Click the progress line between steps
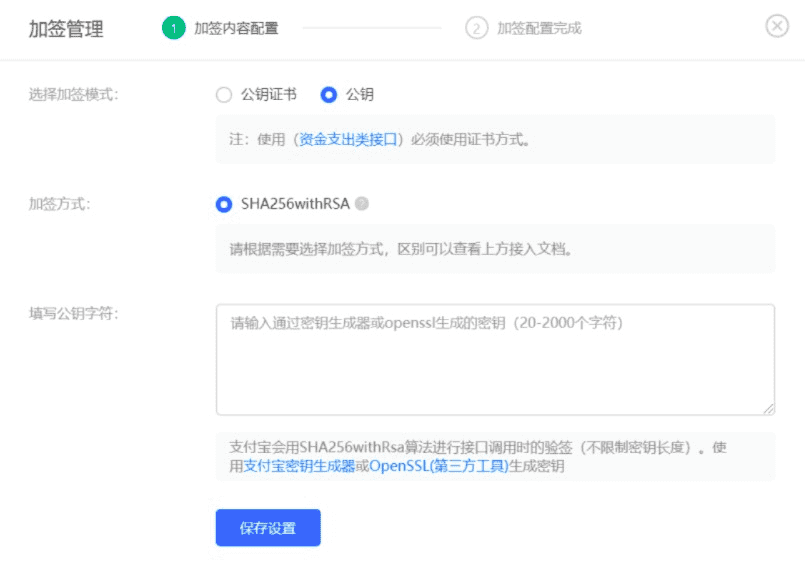The width and height of the screenshot is (805, 586). (x=372, y=28)
